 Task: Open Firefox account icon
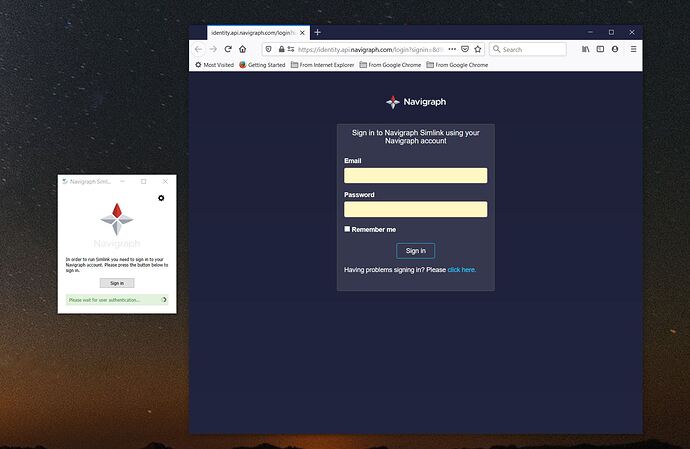click(x=615, y=49)
